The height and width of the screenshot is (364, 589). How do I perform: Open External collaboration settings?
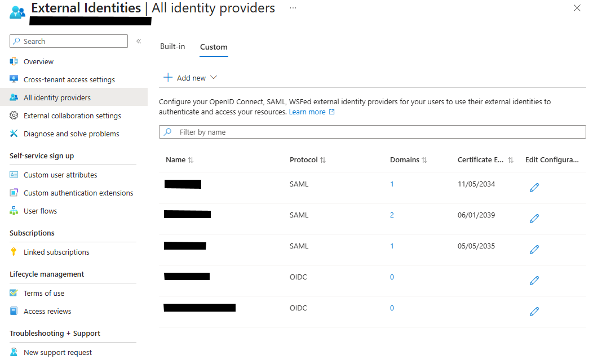72,115
